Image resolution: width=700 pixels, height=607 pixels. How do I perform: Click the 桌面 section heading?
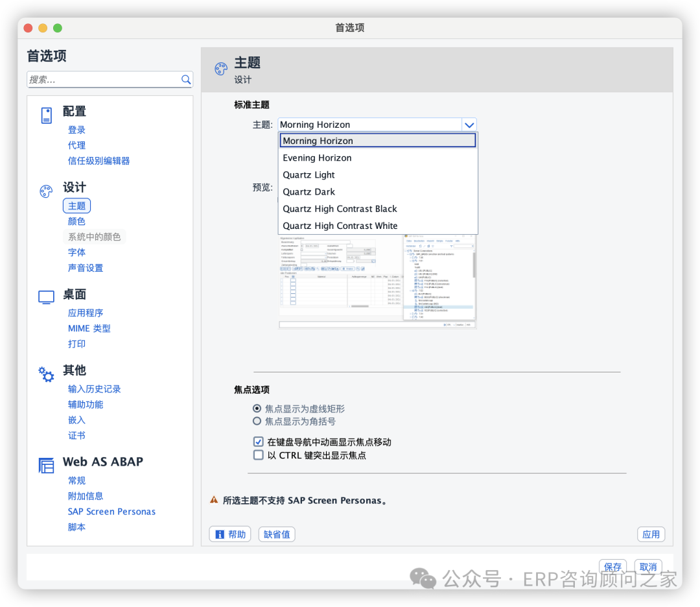[x=74, y=294]
